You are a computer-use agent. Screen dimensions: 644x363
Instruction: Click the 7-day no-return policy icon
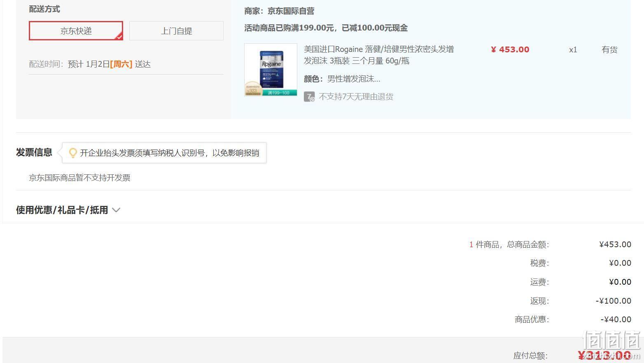(x=309, y=97)
